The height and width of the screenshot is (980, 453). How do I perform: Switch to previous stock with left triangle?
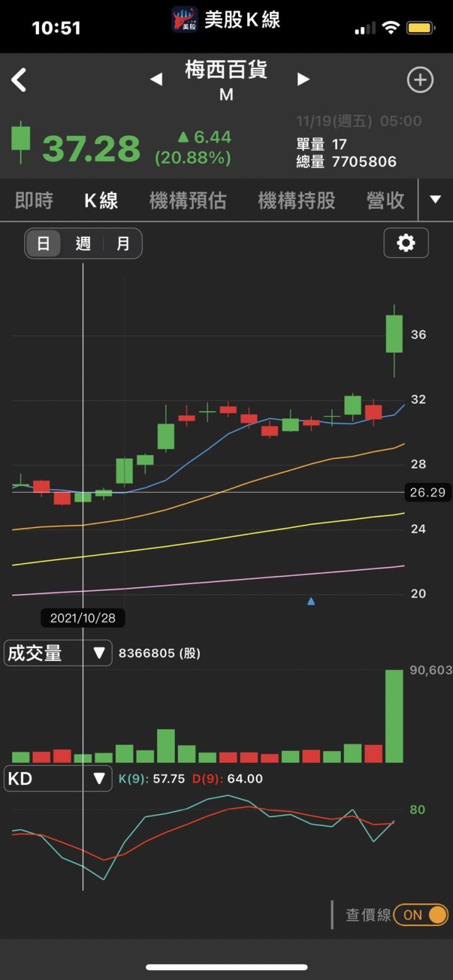pos(156,79)
